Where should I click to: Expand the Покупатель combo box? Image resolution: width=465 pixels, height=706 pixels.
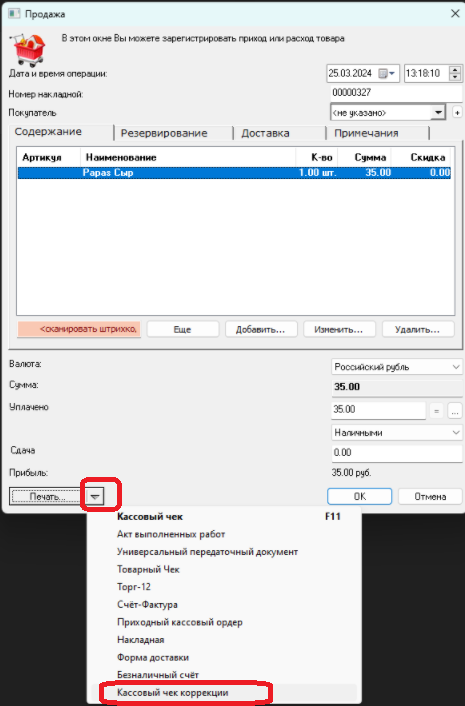click(438, 112)
